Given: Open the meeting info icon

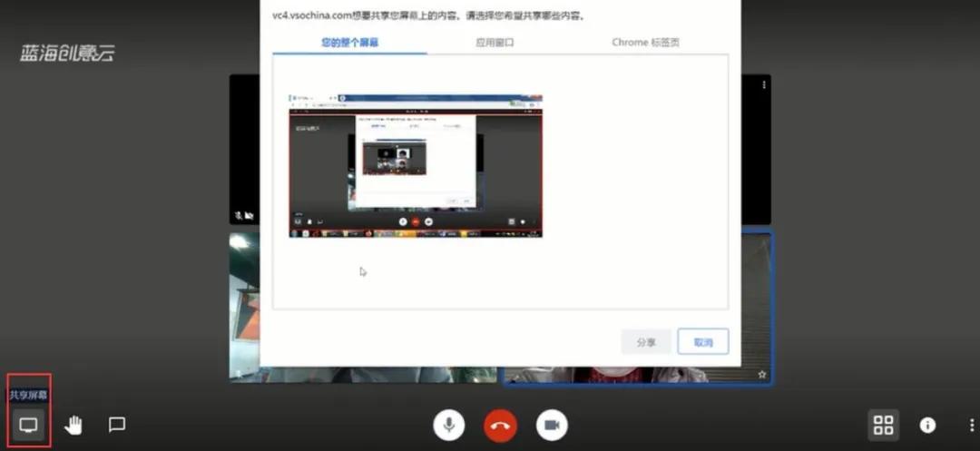Looking at the screenshot, I should pyautogui.click(x=927, y=426).
